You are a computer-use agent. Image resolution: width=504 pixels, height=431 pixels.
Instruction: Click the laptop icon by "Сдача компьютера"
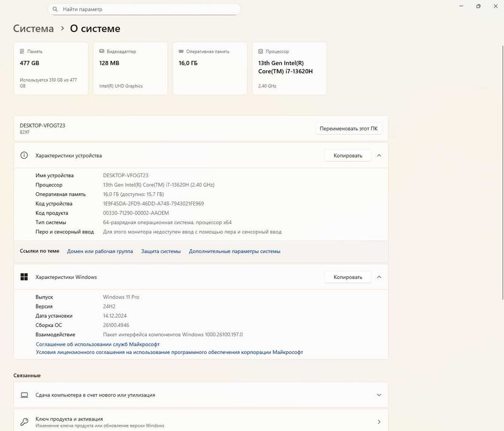[x=24, y=395]
